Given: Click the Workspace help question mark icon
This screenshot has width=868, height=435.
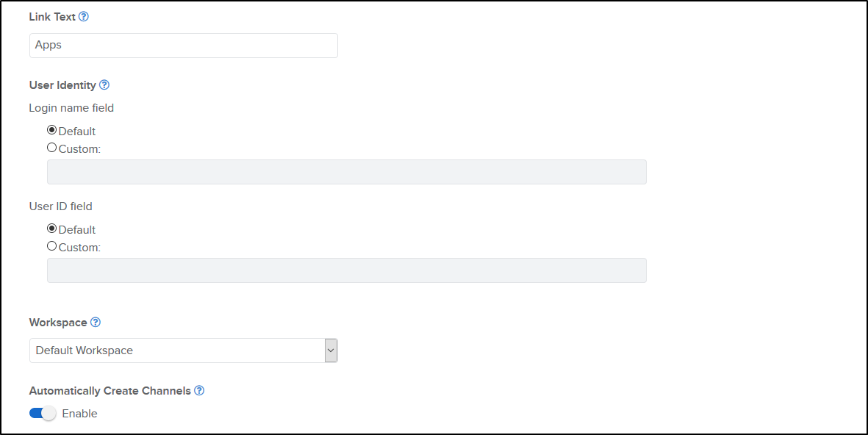Looking at the screenshot, I should [x=96, y=322].
